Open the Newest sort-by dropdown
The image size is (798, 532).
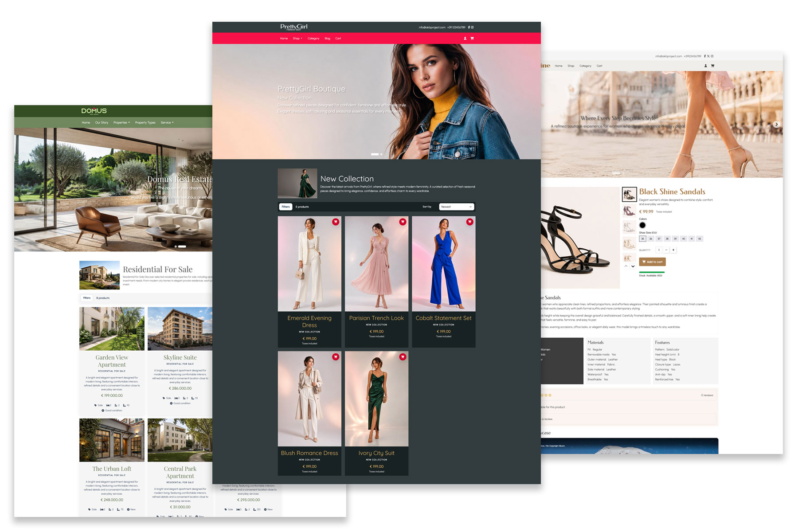(x=457, y=207)
